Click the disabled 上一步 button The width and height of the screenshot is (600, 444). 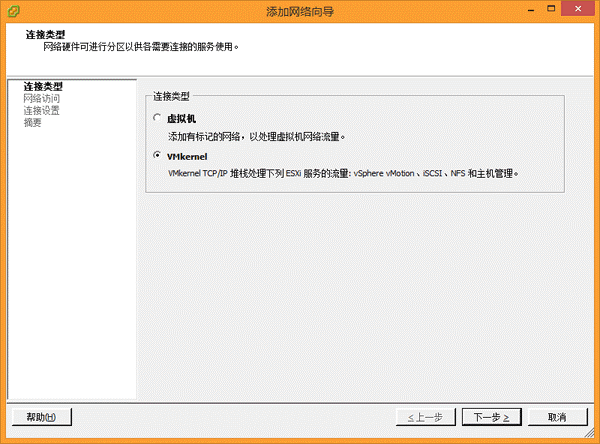click(x=426, y=417)
